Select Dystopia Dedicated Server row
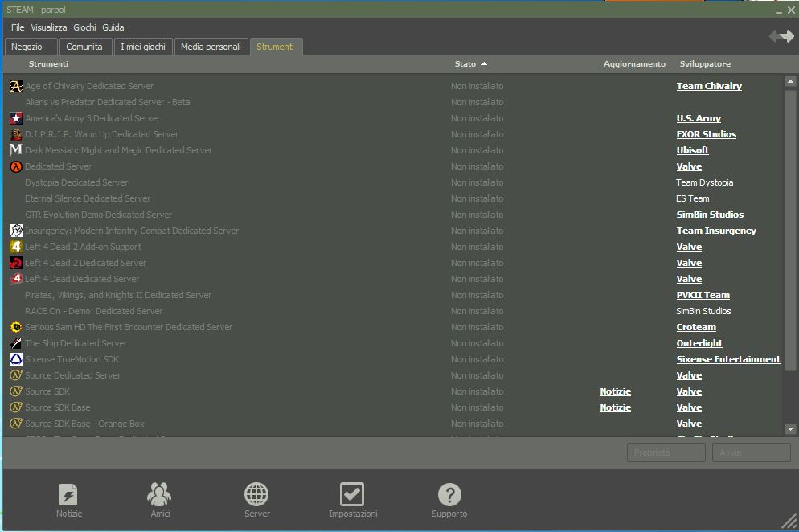 (x=392, y=182)
